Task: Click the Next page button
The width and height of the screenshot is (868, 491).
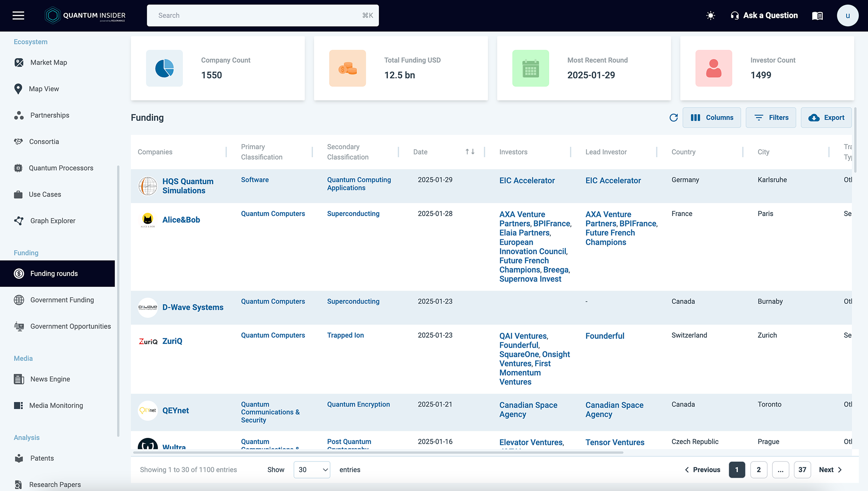Action: (830, 470)
